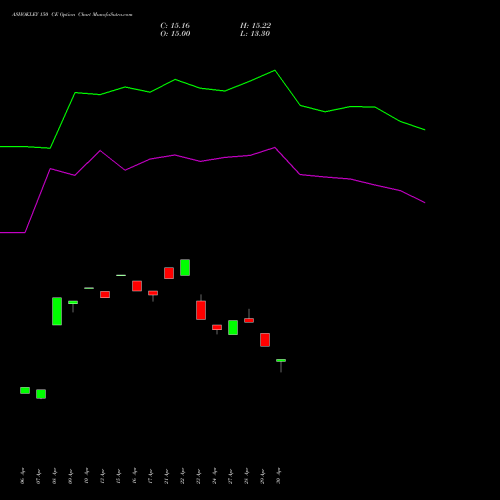Click the small green candle for 09 Apr
The height and width of the screenshot is (500, 500).
click(73, 302)
